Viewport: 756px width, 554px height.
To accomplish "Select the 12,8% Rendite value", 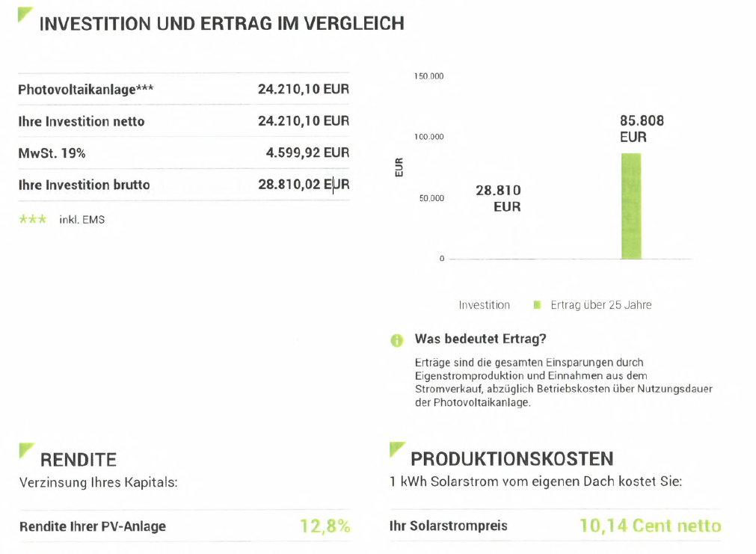I will [x=325, y=526].
